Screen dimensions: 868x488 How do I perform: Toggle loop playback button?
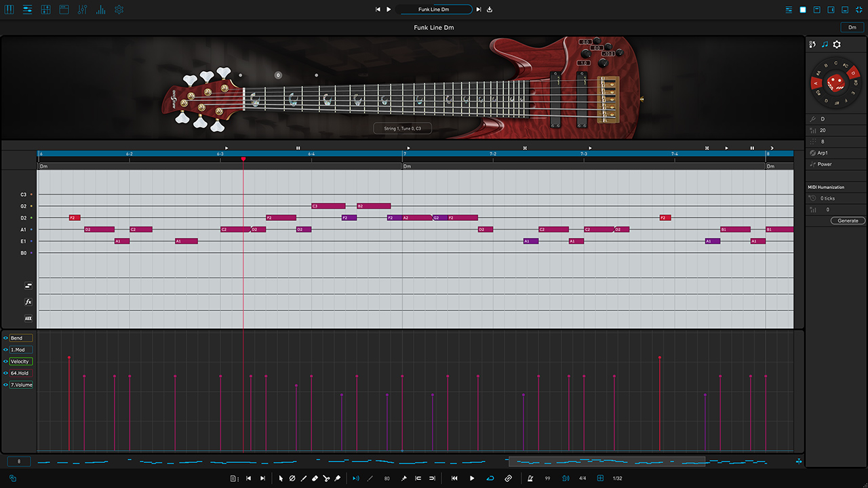pyautogui.click(x=490, y=479)
